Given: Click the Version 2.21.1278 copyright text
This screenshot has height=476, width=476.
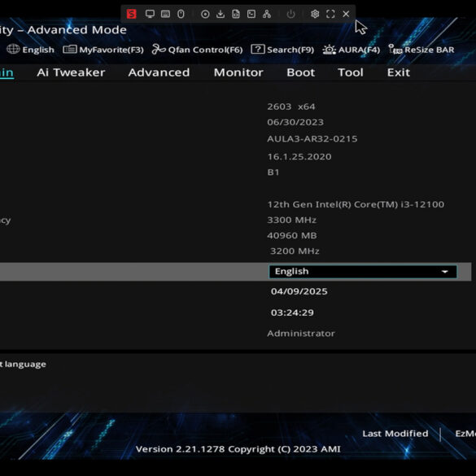Looking at the screenshot, I should tap(238, 449).
